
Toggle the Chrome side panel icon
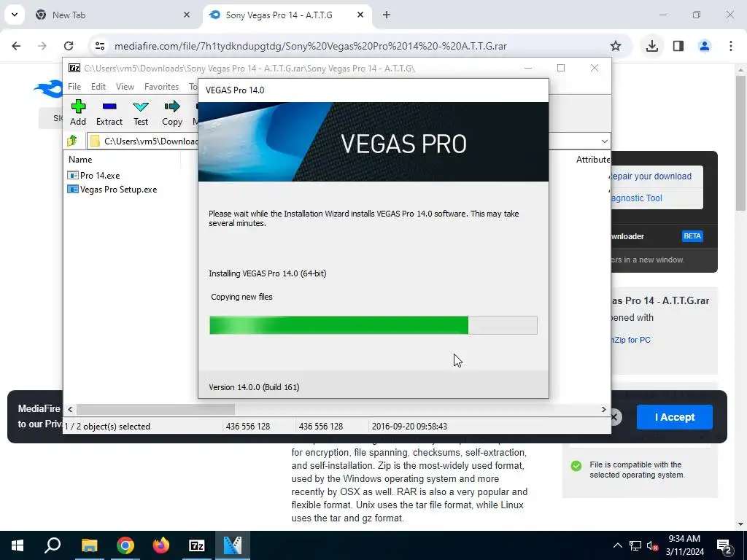(x=678, y=46)
